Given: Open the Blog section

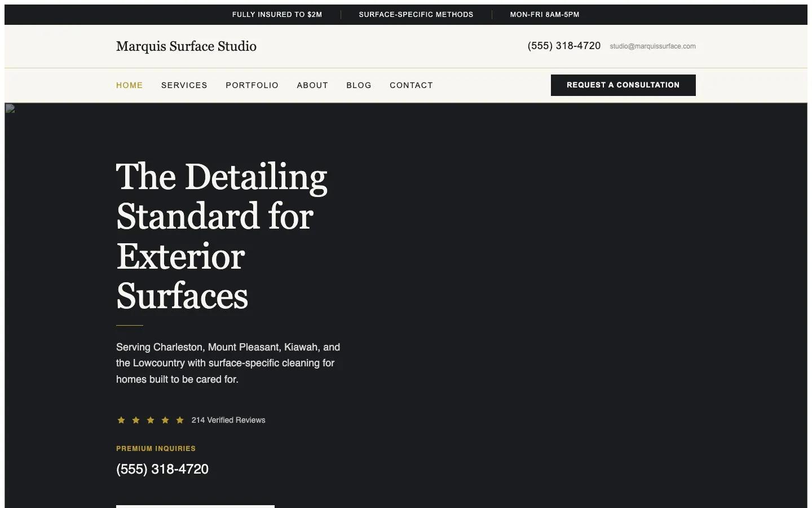Looking at the screenshot, I should pyautogui.click(x=359, y=85).
